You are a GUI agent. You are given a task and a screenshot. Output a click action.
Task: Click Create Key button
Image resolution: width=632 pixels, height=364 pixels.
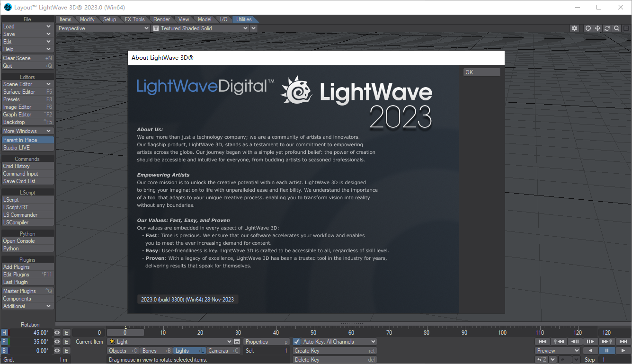click(x=334, y=351)
